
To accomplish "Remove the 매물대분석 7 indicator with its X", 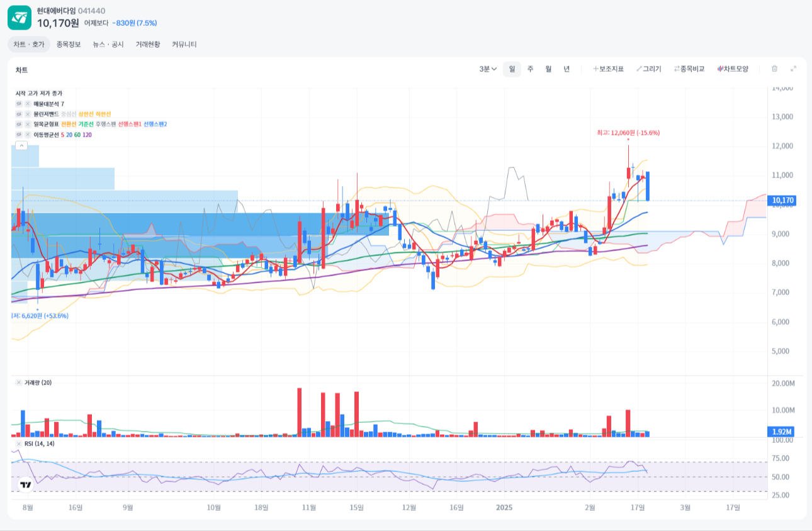I will [28, 104].
